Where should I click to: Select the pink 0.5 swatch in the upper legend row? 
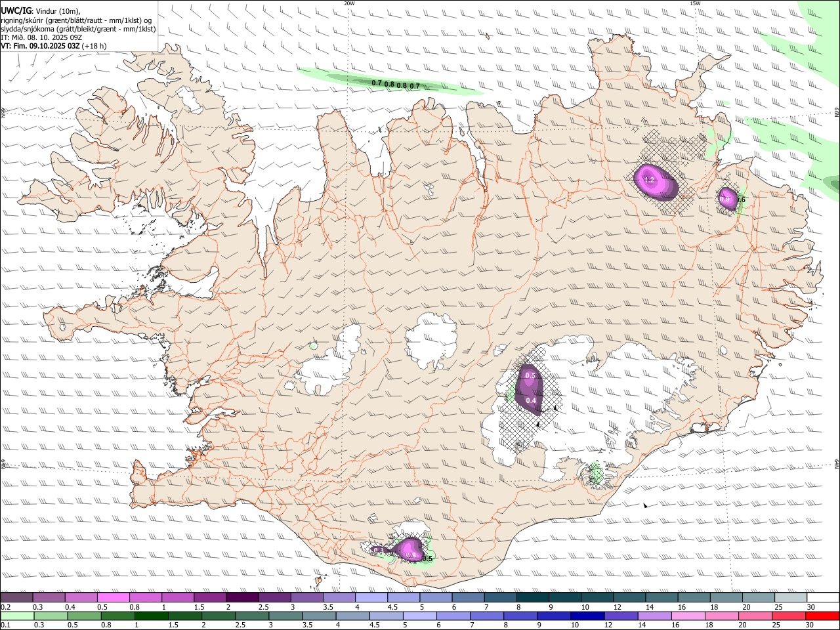(113, 598)
